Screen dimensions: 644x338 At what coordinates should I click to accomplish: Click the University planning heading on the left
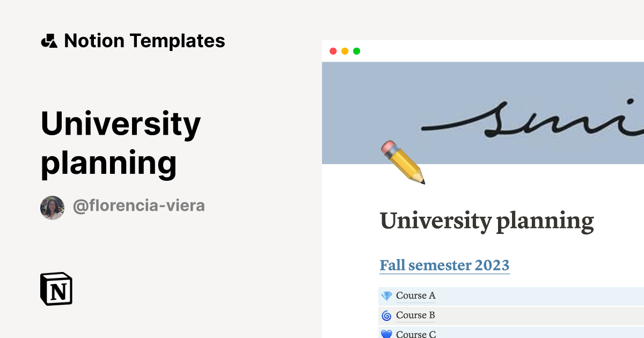pyautogui.click(x=121, y=142)
